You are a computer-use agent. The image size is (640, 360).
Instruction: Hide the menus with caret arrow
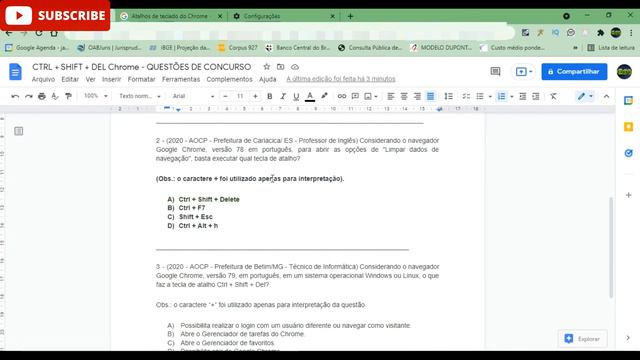606,96
